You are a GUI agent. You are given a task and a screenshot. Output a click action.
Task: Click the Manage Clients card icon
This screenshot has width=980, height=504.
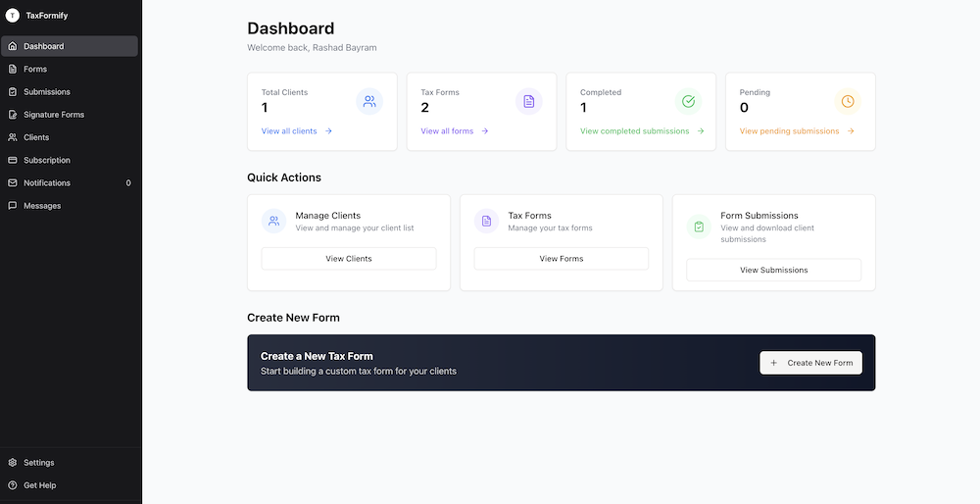(x=274, y=222)
